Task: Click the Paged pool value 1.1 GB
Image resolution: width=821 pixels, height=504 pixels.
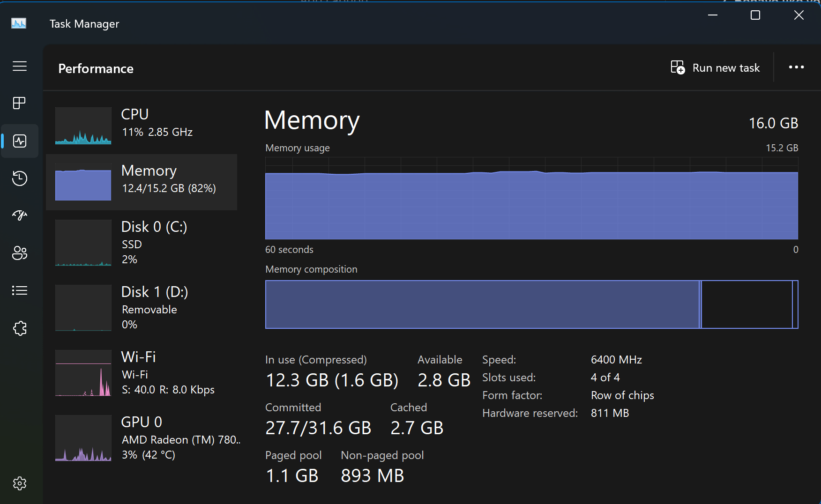Action: pos(292,476)
